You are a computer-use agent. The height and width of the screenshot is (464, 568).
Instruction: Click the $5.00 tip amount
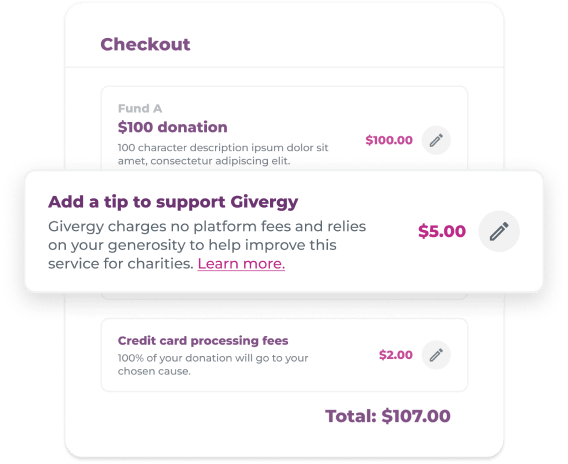[442, 231]
